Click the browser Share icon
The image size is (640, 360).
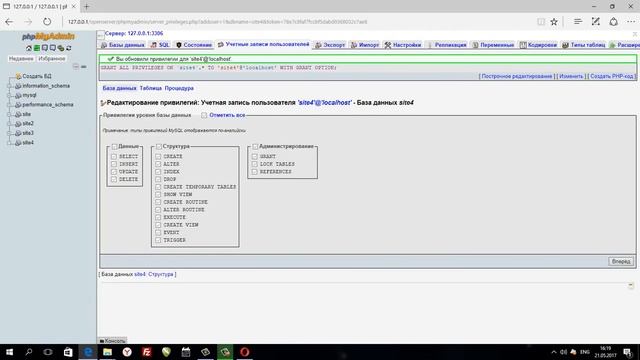coord(613,22)
